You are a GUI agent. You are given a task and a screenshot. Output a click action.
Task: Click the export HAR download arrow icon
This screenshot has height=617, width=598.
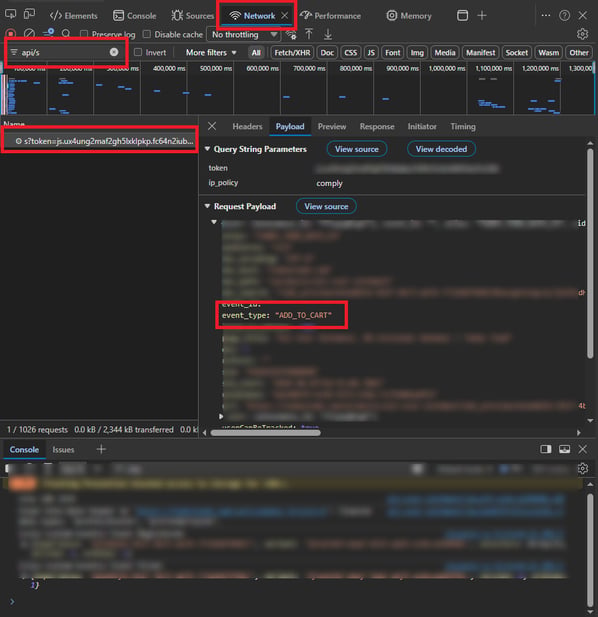coord(328,34)
